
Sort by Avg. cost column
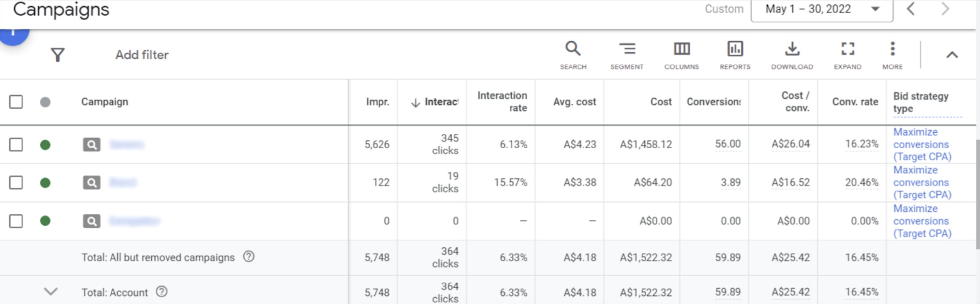tap(574, 102)
